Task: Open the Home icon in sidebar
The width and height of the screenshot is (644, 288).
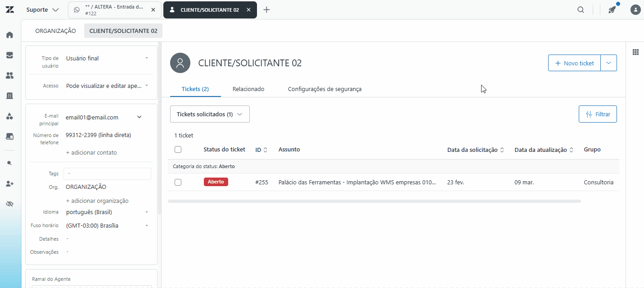Action: click(9, 35)
